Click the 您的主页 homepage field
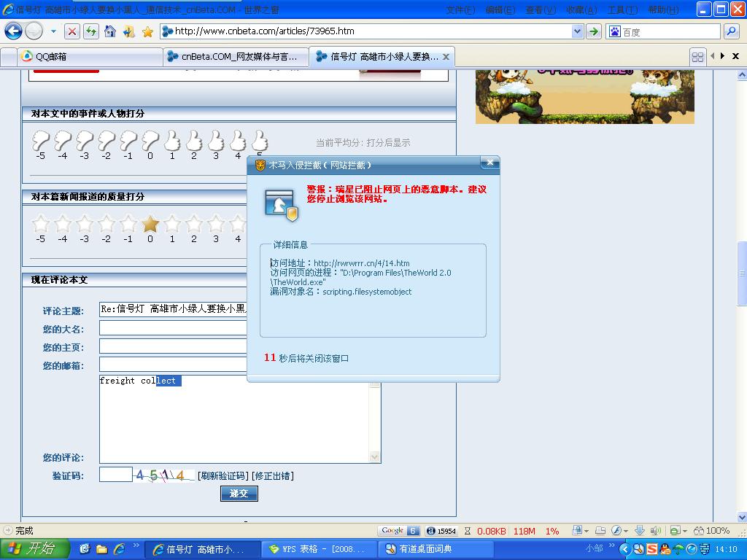Screen dimensions: 747x560 (x=173, y=346)
